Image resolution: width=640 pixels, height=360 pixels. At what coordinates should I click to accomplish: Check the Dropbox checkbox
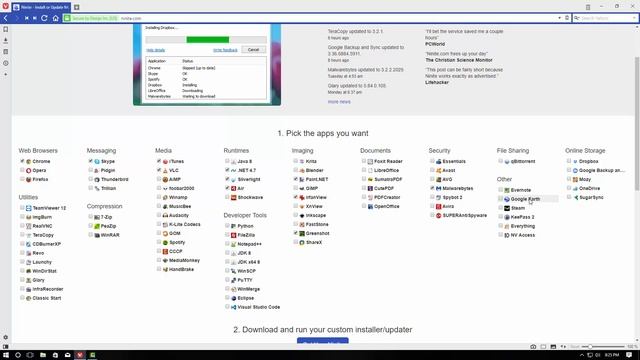click(x=569, y=161)
